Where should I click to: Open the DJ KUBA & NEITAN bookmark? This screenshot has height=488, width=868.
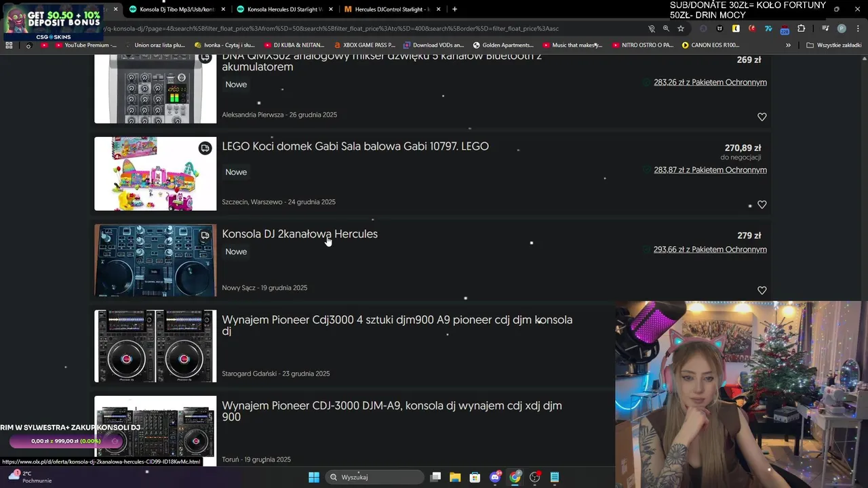pyautogui.click(x=293, y=45)
